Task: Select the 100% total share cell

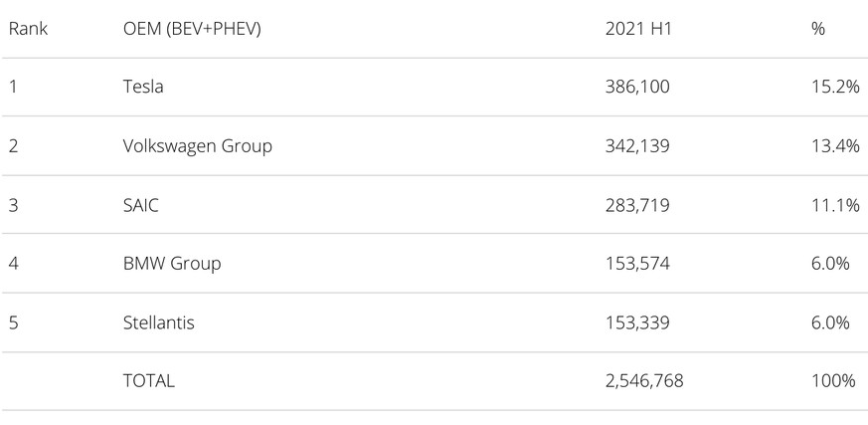Action: pyautogui.click(x=833, y=381)
